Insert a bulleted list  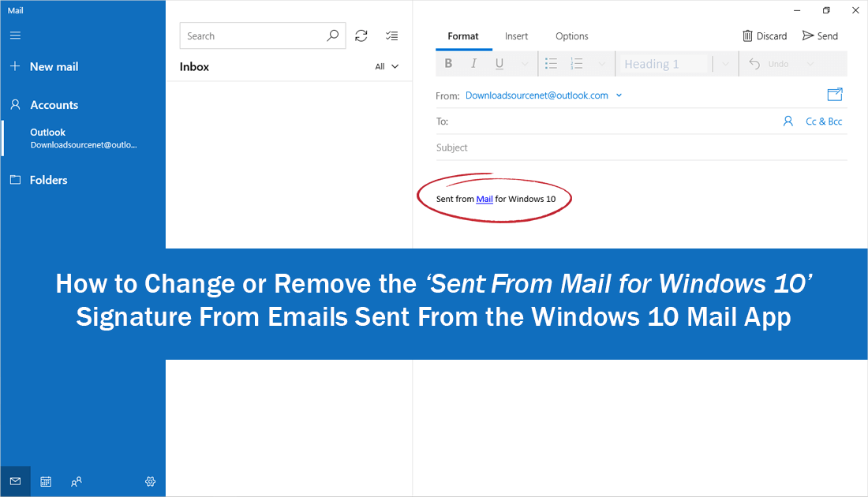click(x=551, y=64)
